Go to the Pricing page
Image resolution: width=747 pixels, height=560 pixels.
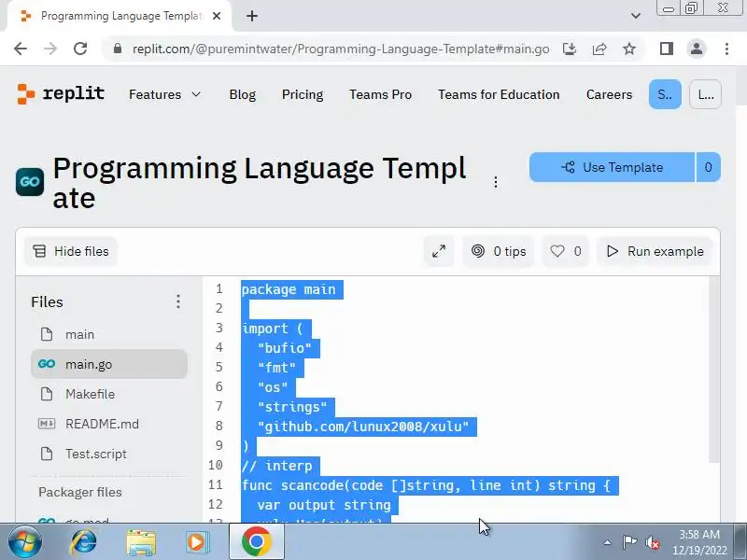pos(303,94)
